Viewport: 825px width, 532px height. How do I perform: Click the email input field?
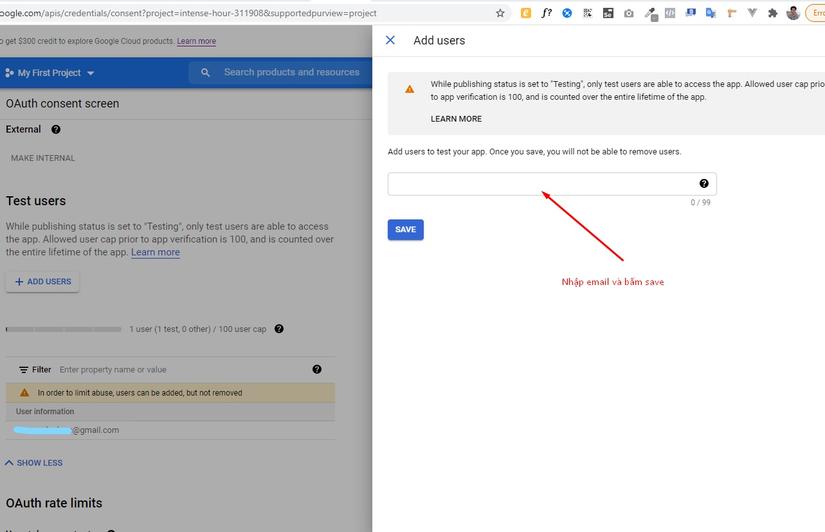pyautogui.click(x=552, y=184)
